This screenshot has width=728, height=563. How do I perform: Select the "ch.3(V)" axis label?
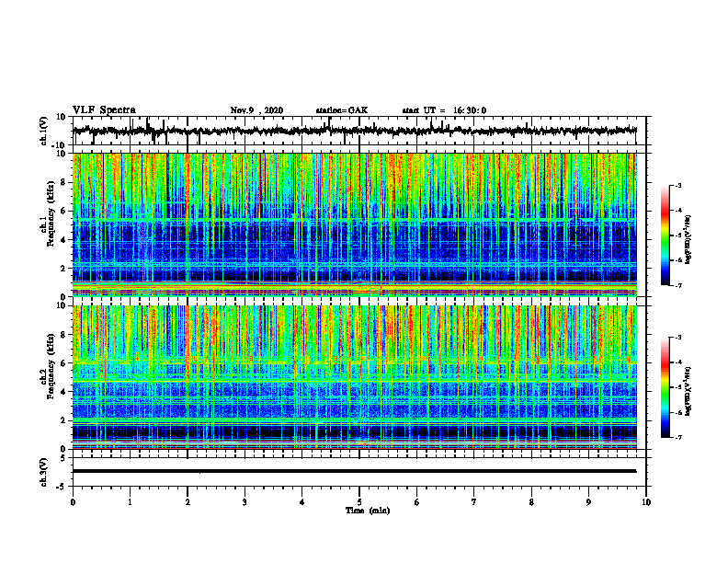point(44,473)
